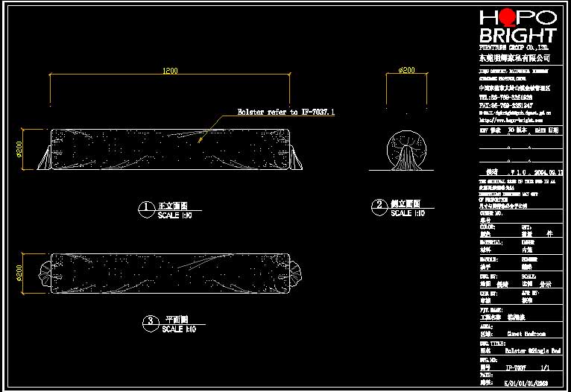
Task: Select the 'Bolster refer to IF-7037.1' annotation
Action: coord(285,112)
